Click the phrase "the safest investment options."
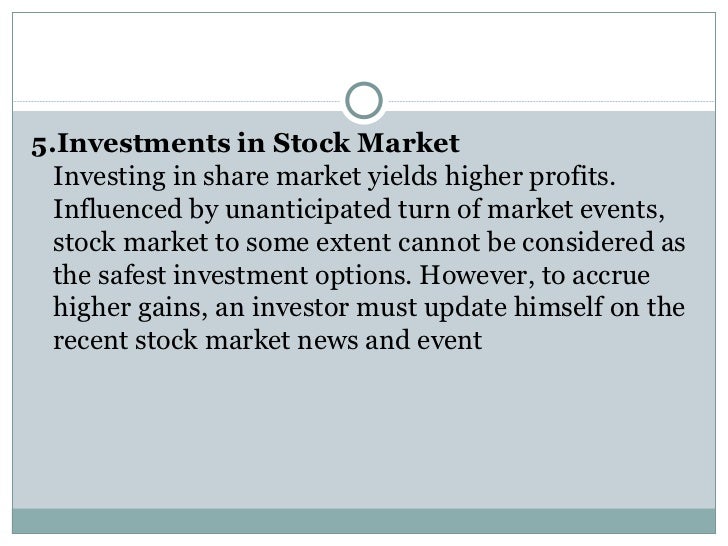728x546 pixels. point(232,275)
